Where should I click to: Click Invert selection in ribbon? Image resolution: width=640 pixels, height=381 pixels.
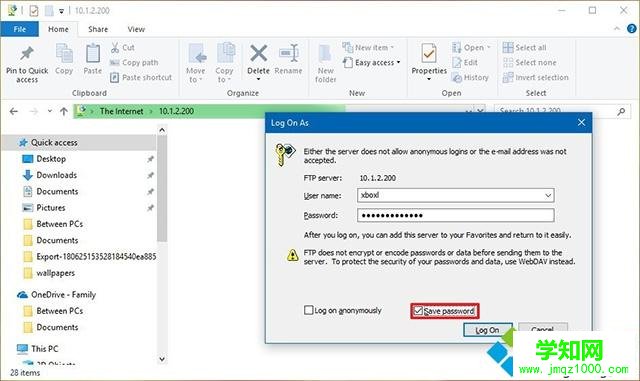tap(536, 78)
